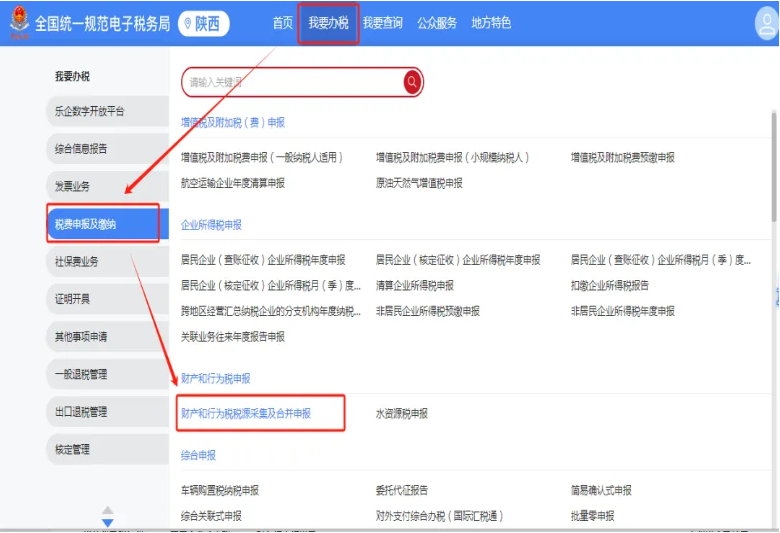Open the user avatar at top right

766,24
